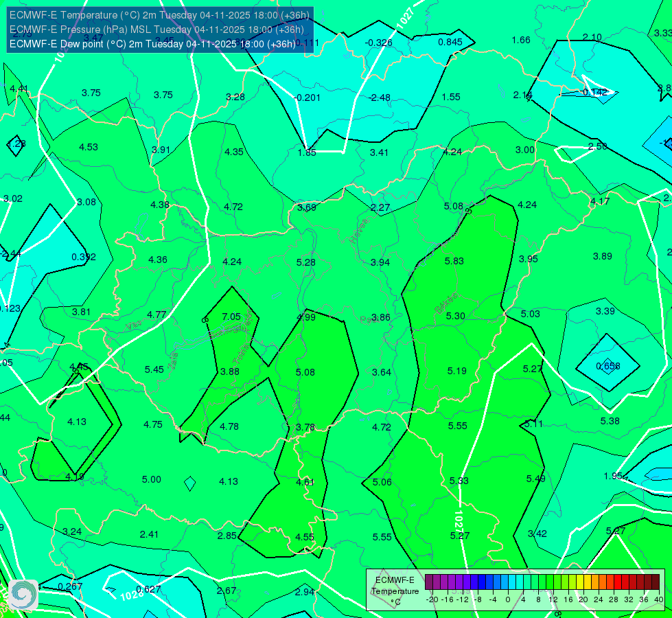Click the 1.95 temperature value

click(613, 476)
